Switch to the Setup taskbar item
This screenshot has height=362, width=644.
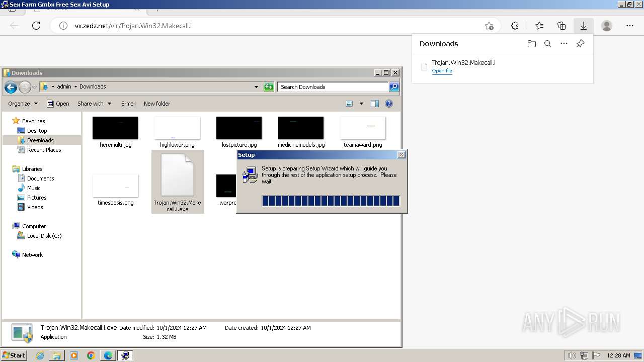[x=125, y=355]
